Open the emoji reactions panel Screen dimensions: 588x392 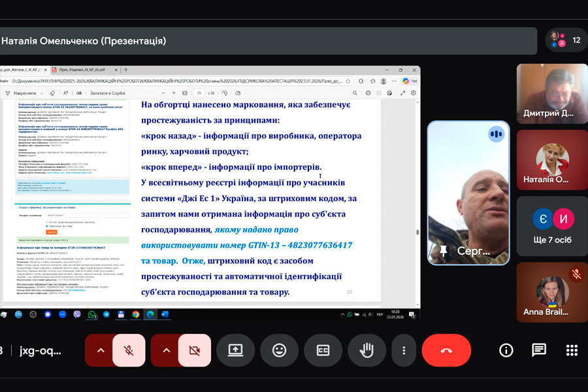[x=279, y=350]
